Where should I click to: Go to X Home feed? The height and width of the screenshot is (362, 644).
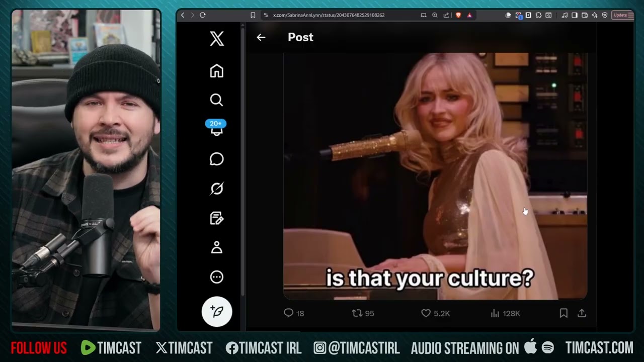point(216,71)
